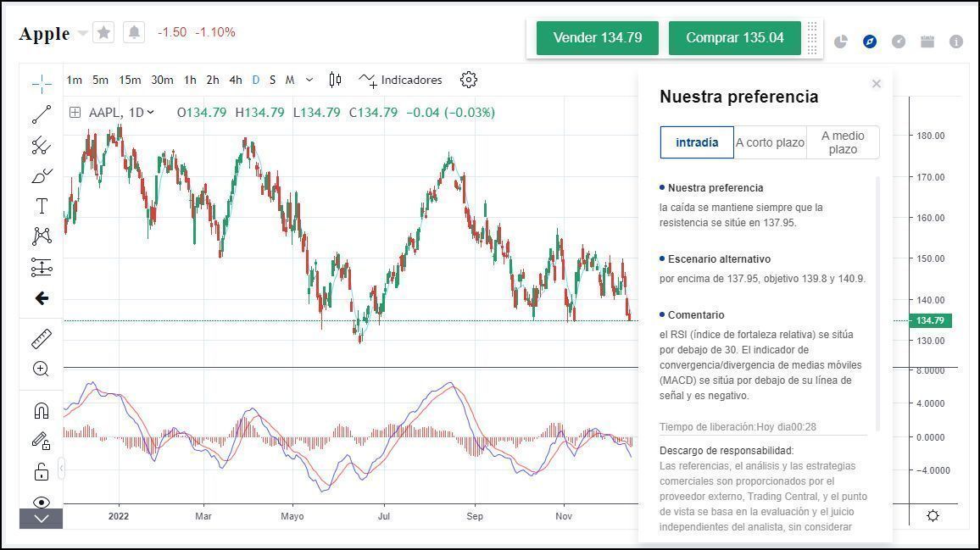980x550 pixels.
Task: Open the pie chart analysis panel
Action: (842, 41)
